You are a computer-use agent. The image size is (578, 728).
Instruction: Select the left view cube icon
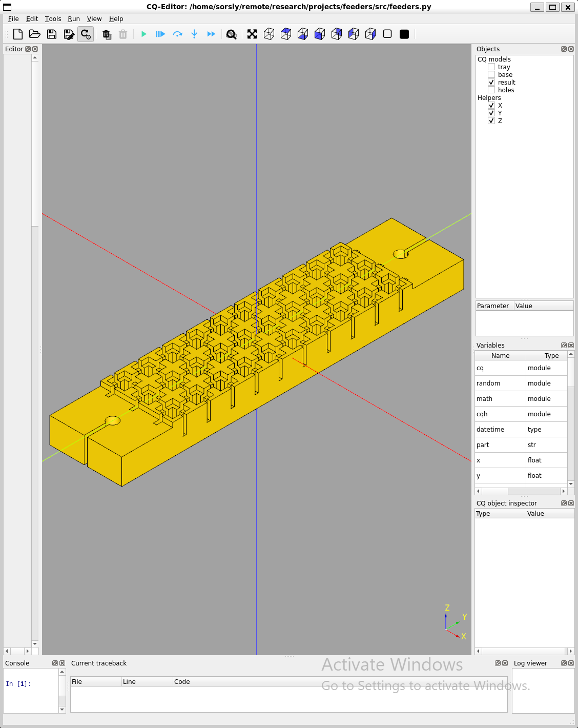(354, 34)
